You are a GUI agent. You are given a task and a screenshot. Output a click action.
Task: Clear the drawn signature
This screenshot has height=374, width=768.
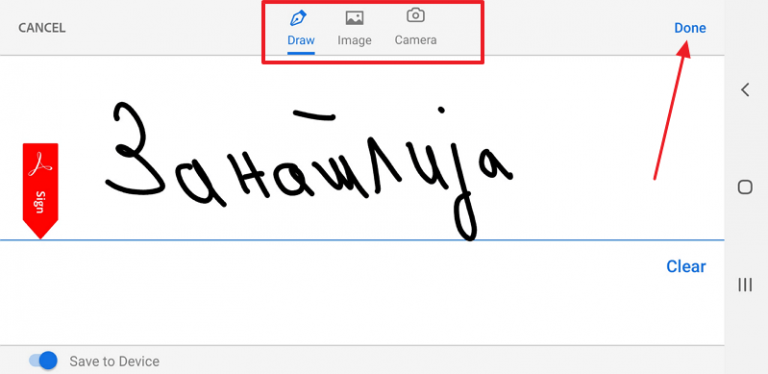686,266
